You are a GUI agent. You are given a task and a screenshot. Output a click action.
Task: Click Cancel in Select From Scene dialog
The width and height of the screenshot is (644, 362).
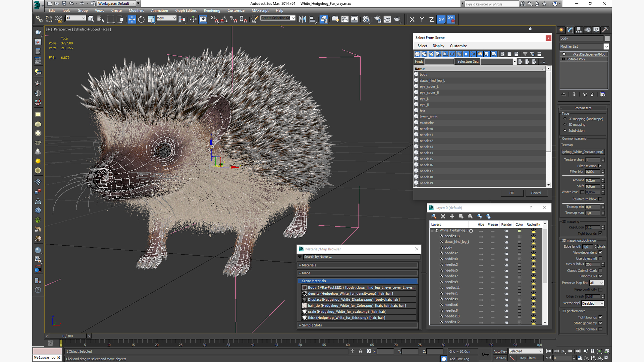coord(536,193)
